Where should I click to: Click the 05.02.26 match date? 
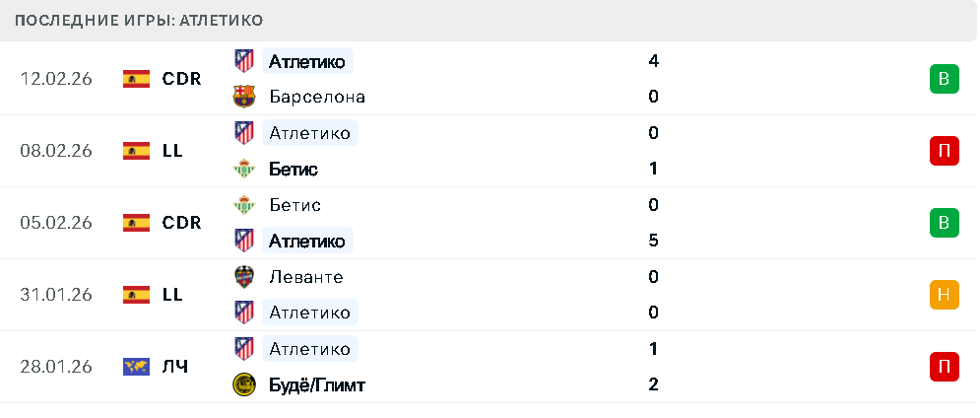[x=56, y=223]
